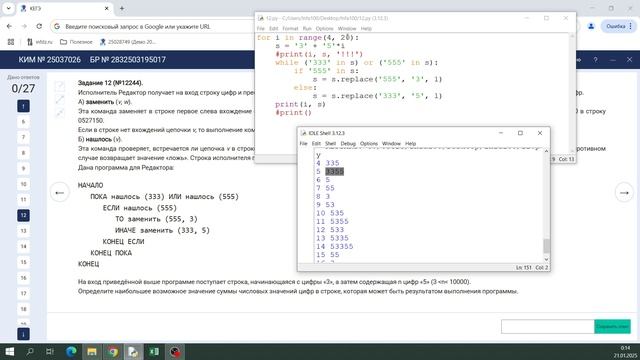640x360 pixels.
Task: Open the 25028749 Демо bookmark
Action: (128, 42)
